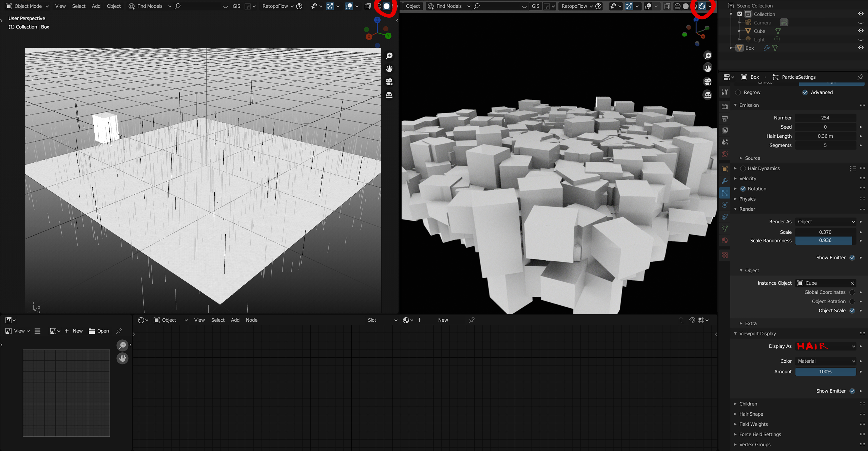Open the Color Material dropdown
The height and width of the screenshot is (451, 868).
825,361
